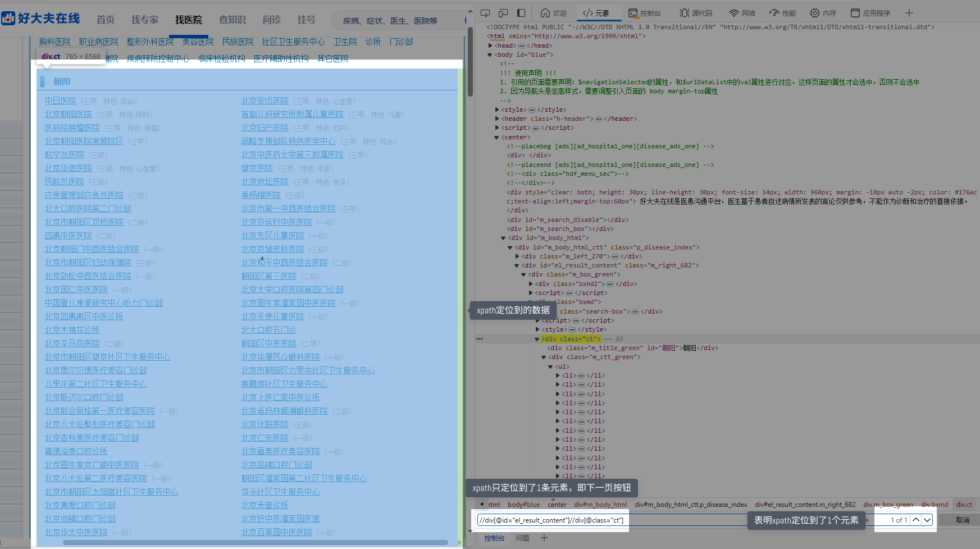Open the 性能 performance tab
Image resolution: width=980 pixels, height=549 pixels.
click(x=782, y=13)
